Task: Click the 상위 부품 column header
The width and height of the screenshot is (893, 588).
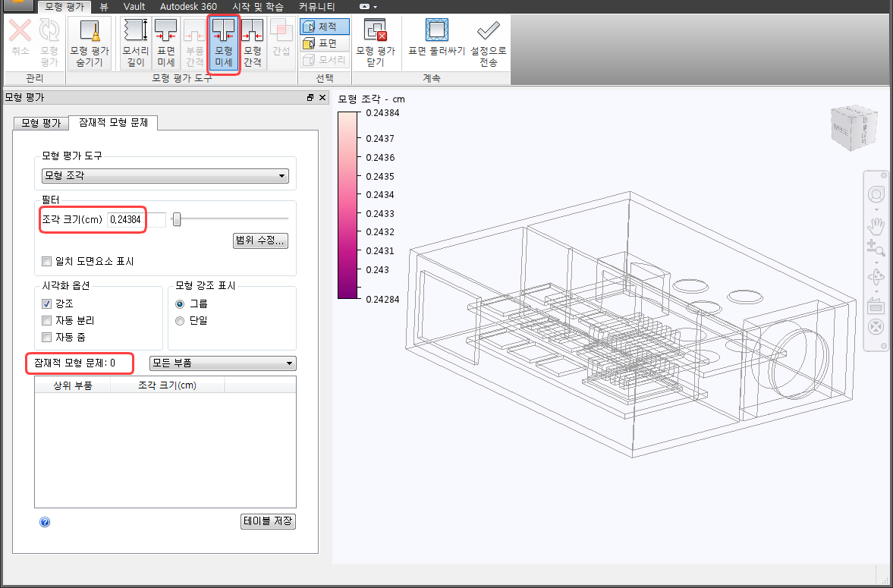Action: tap(72, 385)
